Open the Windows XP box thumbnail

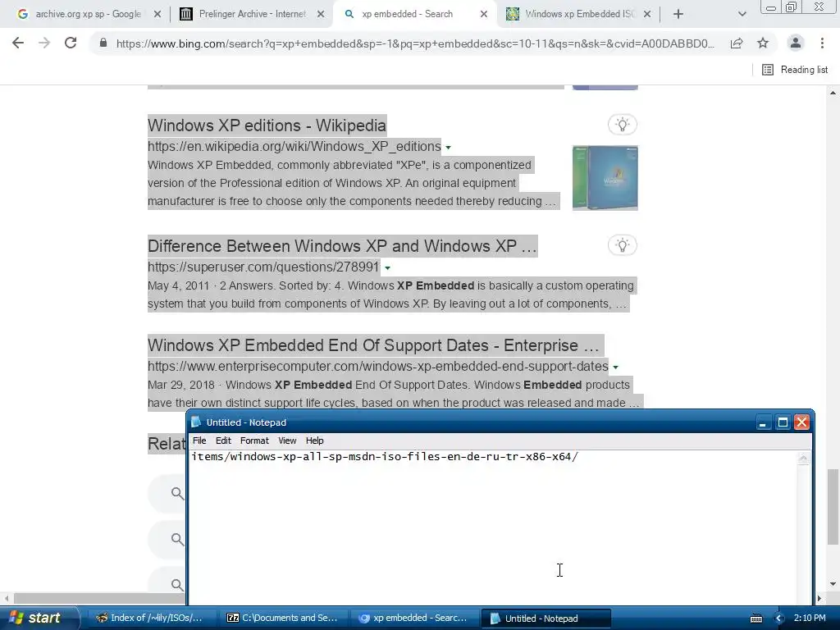605,177
